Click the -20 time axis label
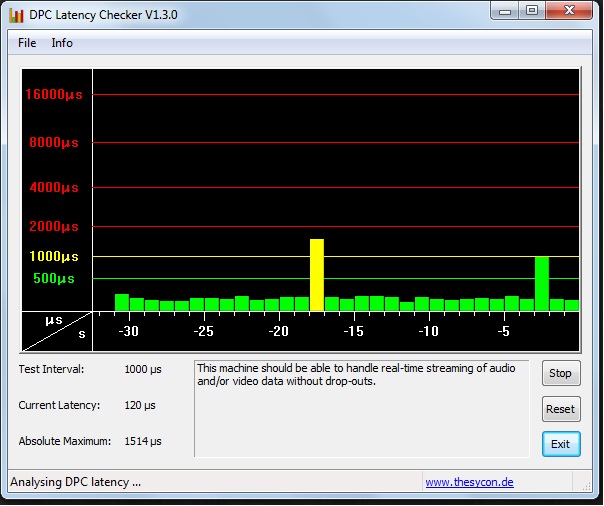 click(278, 331)
